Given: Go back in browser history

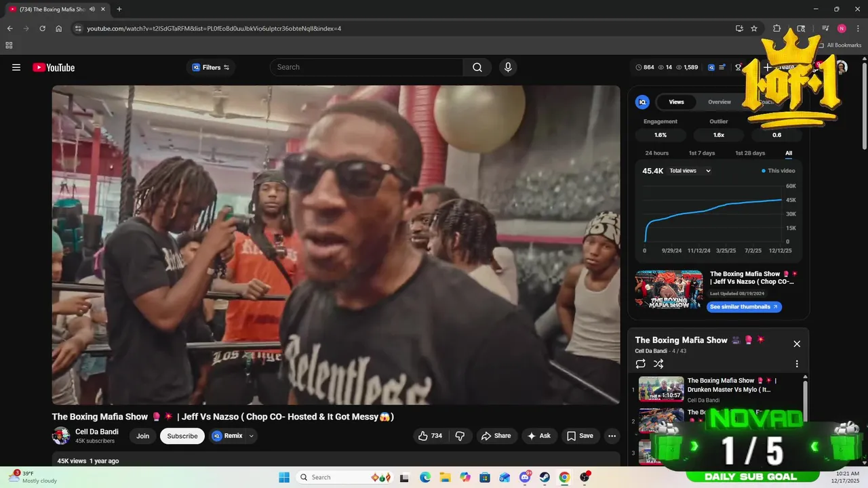Looking at the screenshot, I should tap(9, 28).
